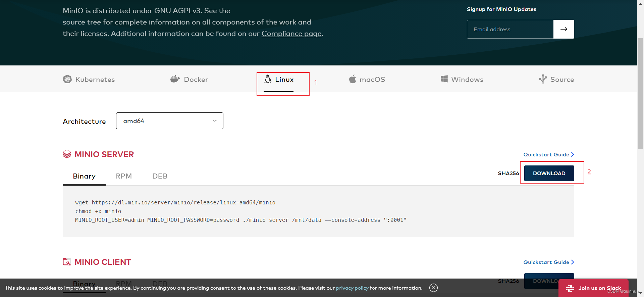Image resolution: width=644 pixels, height=297 pixels.
Task: Click the Architecture label
Action: click(x=84, y=121)
